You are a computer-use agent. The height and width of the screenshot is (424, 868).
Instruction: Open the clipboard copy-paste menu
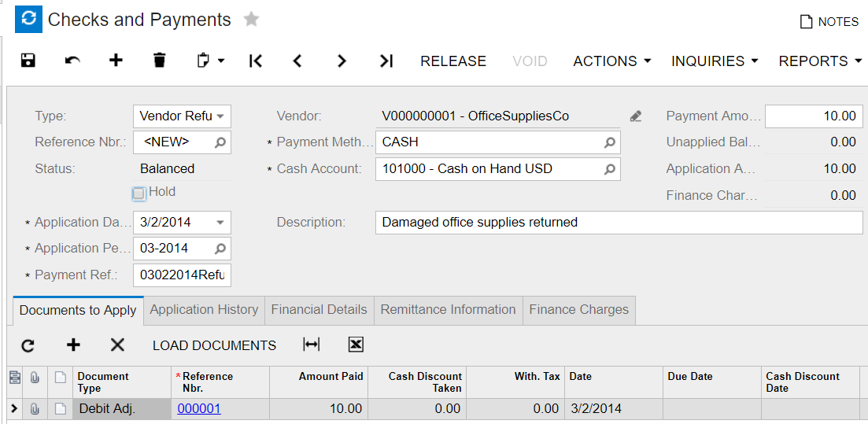[x=210, y=61]
